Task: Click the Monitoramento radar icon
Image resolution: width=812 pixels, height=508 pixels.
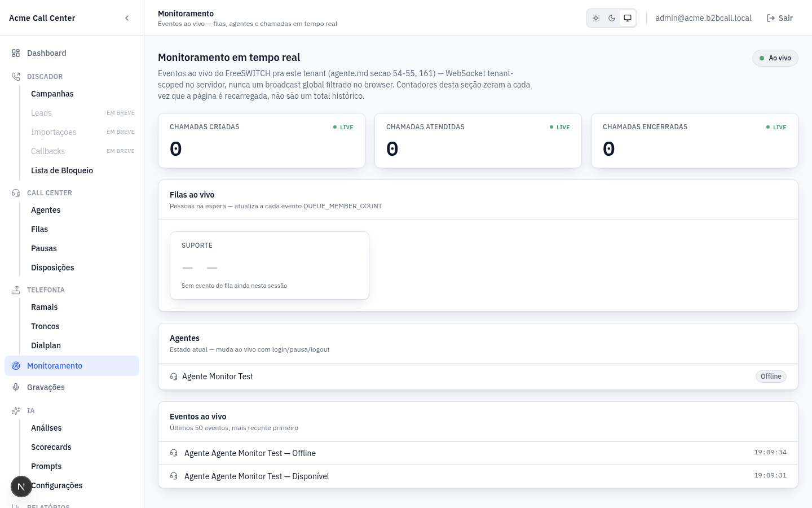Action: (16, 366)
